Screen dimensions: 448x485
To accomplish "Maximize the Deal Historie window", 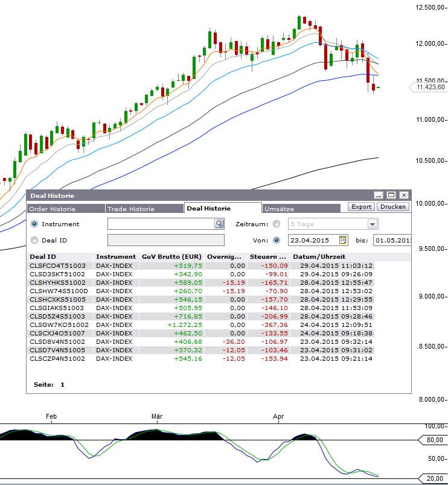I will tap(391, 195).
